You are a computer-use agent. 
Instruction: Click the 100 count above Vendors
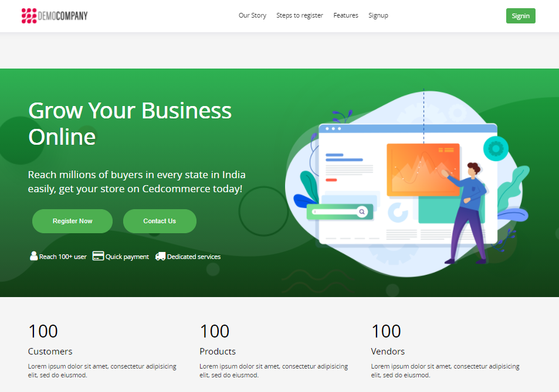(x=386, y=331)
